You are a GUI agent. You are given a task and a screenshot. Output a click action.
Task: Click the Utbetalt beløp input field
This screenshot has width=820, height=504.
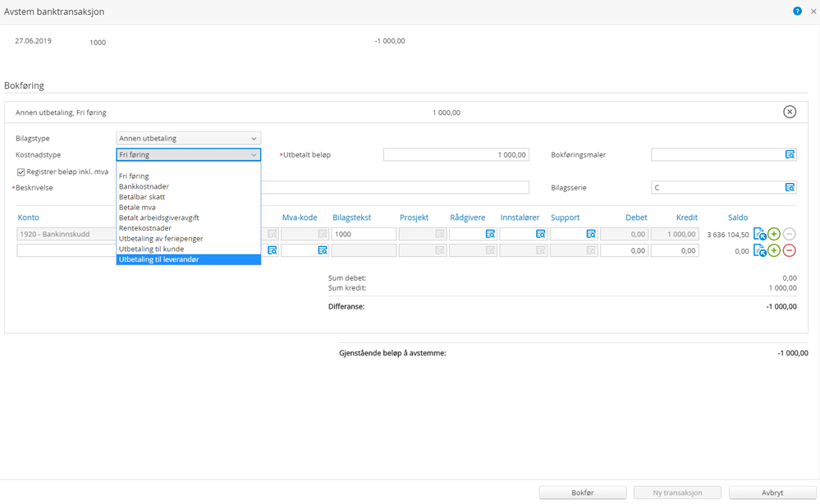(456, 155)
